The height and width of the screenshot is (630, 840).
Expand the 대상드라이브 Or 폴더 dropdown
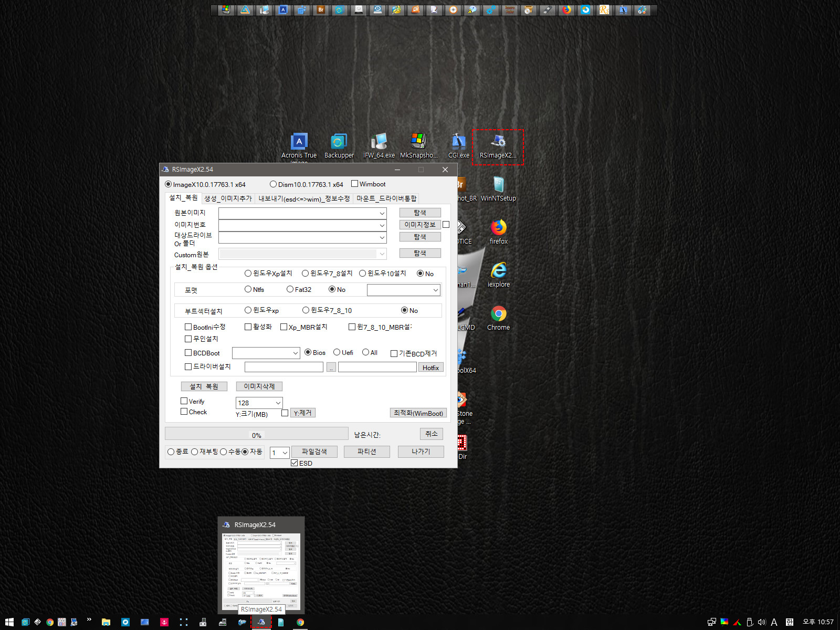382,237
